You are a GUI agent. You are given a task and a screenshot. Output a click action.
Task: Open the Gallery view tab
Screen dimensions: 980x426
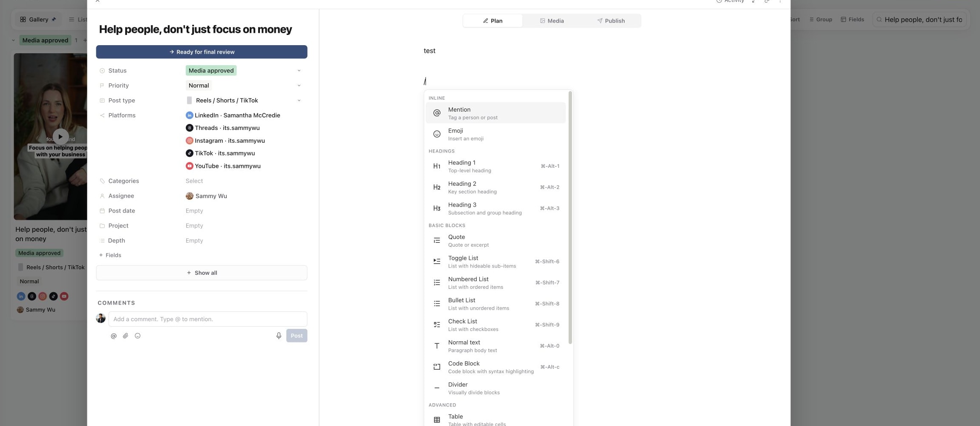[x=38, y=20]
